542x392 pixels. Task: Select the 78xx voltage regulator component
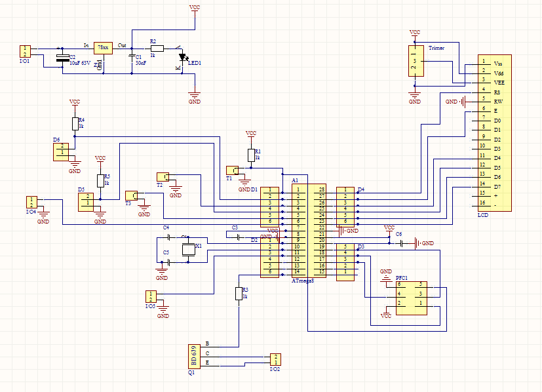pos(103,48)
